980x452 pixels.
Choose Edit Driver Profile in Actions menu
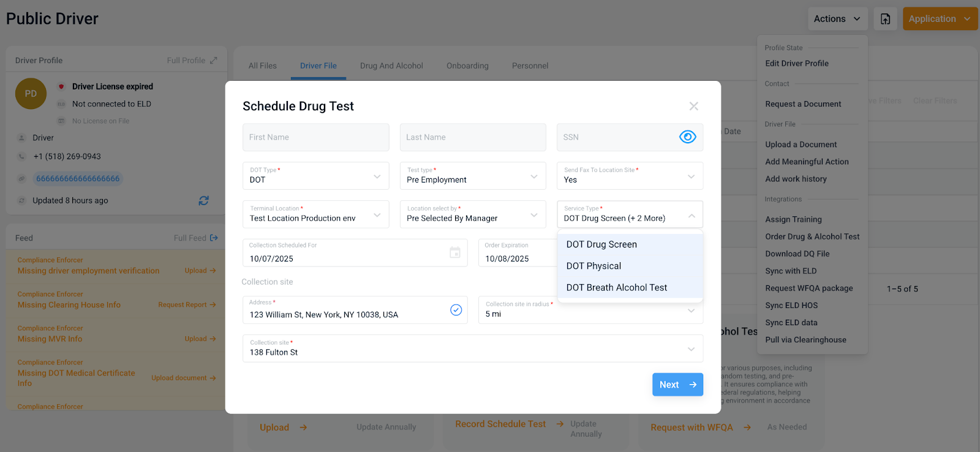tap(797, 63)
